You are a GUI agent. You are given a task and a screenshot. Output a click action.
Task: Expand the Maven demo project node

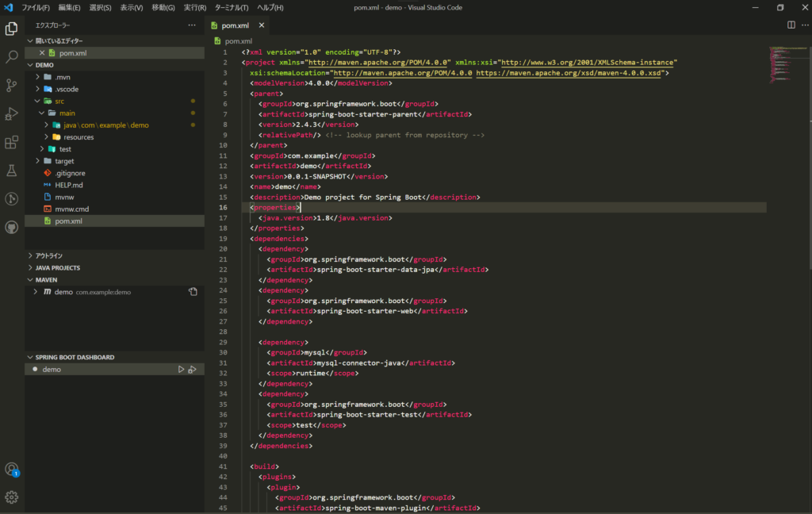(35, 292)
